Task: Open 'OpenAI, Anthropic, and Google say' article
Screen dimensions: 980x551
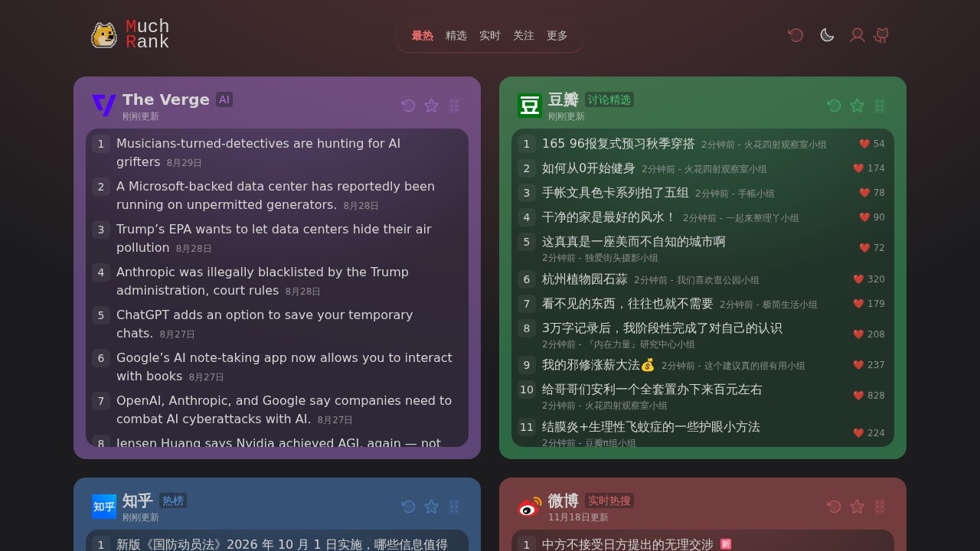Action: 284,409
